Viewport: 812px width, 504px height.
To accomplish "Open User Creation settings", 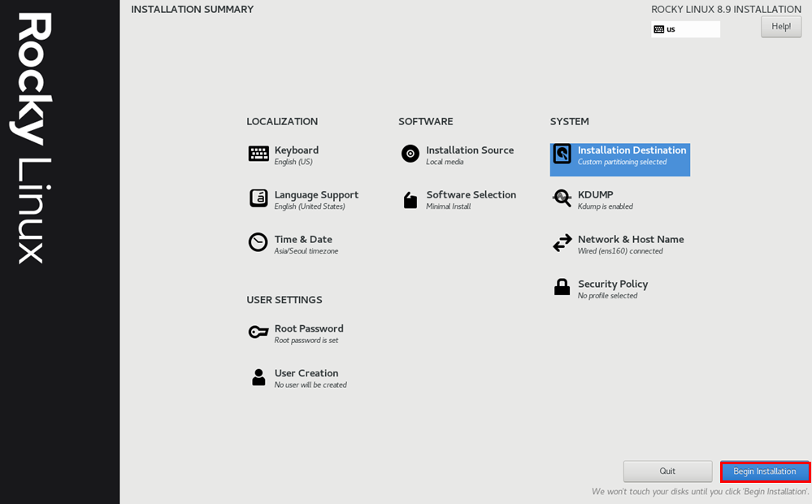I will (306, 373).
